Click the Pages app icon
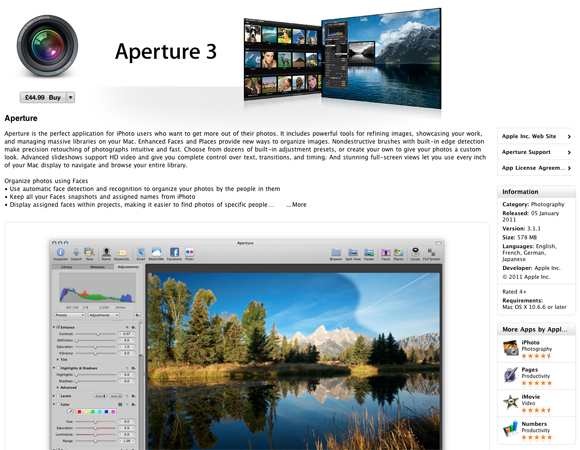This screenshot has height=450, width=580. coord(510,375)
